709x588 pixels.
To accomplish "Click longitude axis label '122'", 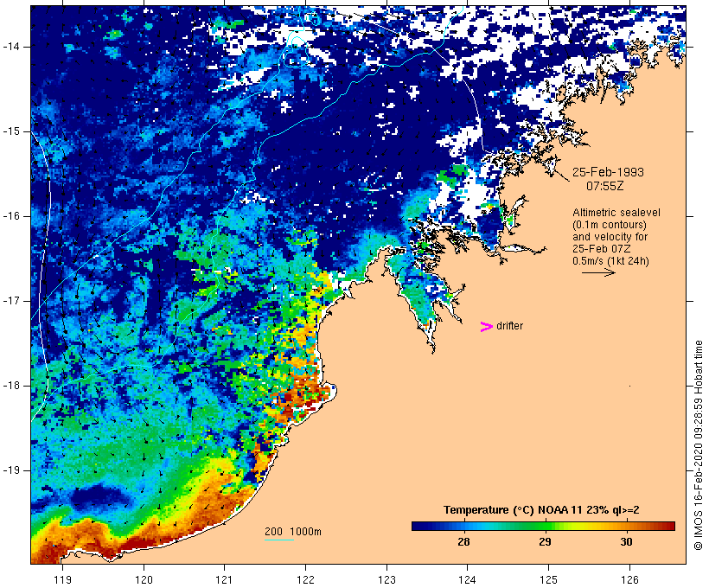I will click(x=305, y=579).
